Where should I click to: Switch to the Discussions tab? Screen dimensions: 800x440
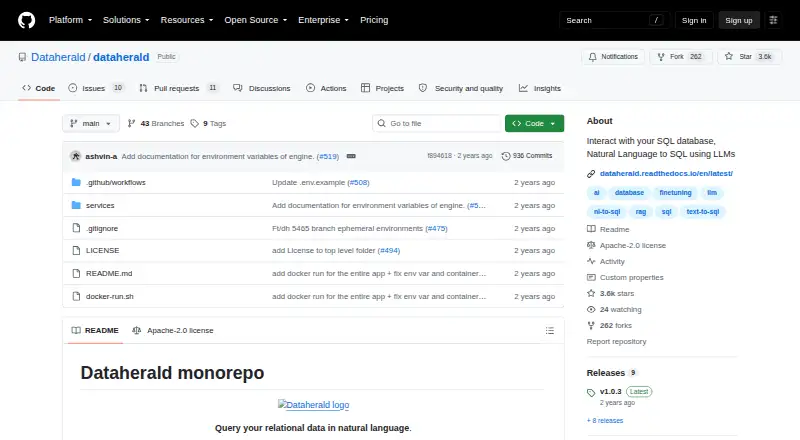(261, 88)
